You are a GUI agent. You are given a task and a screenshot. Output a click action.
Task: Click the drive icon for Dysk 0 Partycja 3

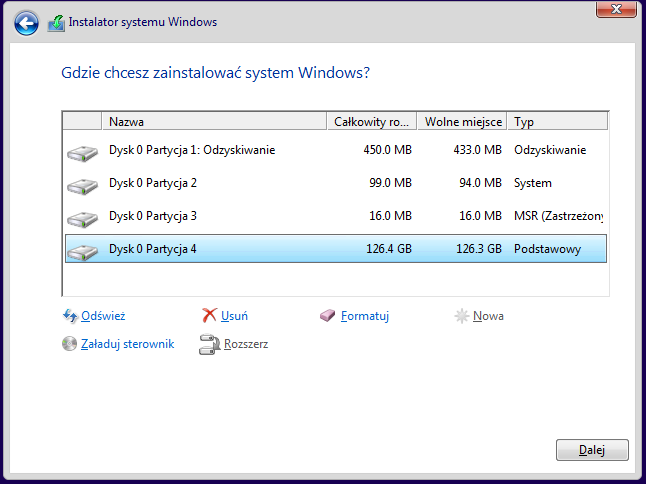pos(82,219)
